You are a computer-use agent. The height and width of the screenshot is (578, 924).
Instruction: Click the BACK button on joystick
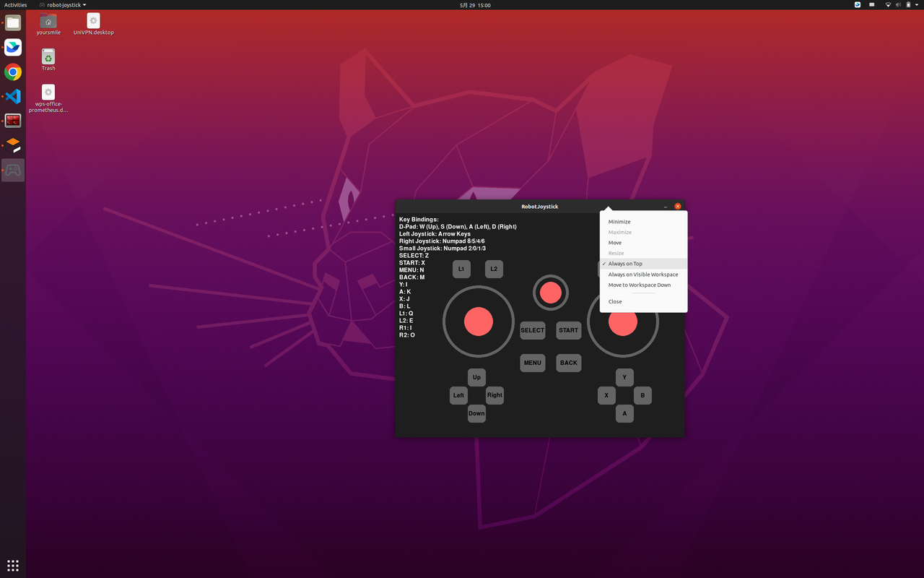click(x=569, y=363)
